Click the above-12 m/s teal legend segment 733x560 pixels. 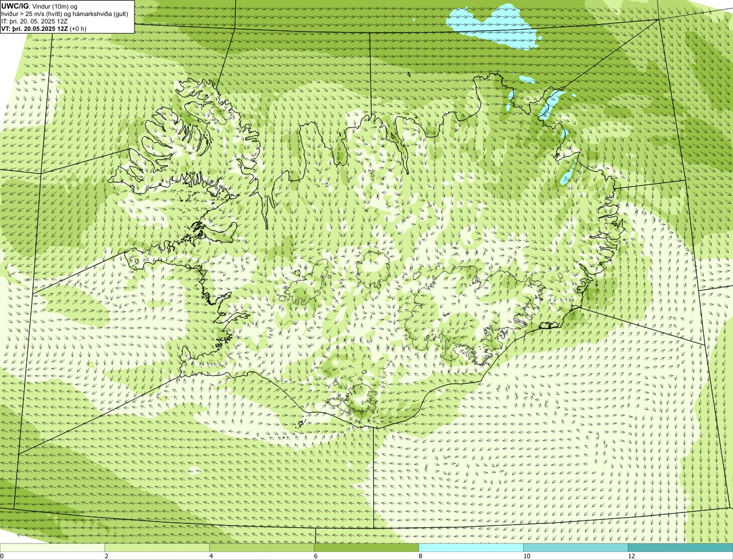(681, 547)
